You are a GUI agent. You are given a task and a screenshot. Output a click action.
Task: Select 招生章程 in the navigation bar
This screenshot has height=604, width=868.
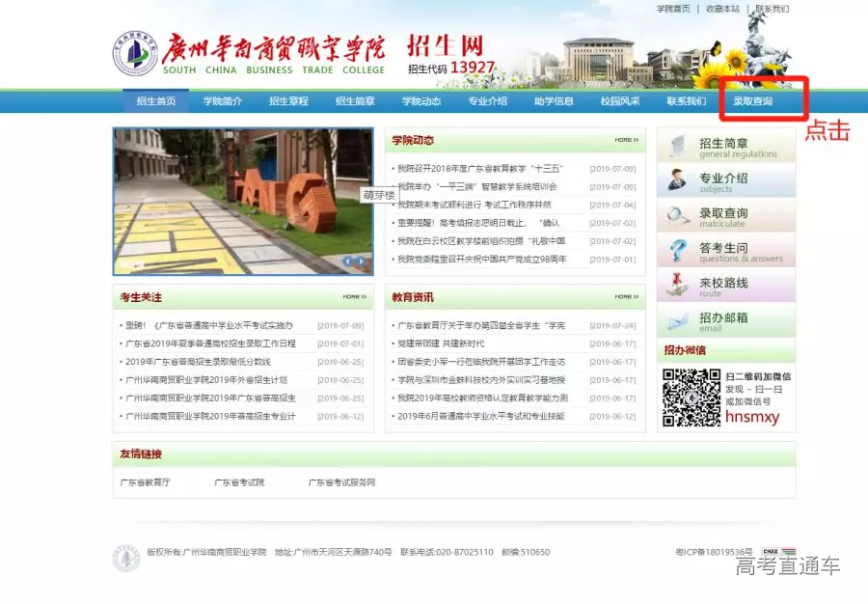288,101
